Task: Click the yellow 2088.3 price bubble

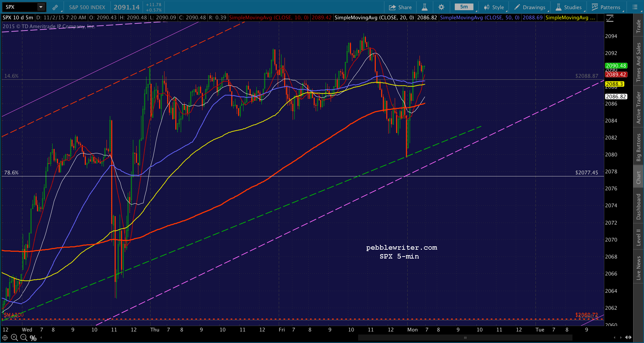Action: click(614, 84)
